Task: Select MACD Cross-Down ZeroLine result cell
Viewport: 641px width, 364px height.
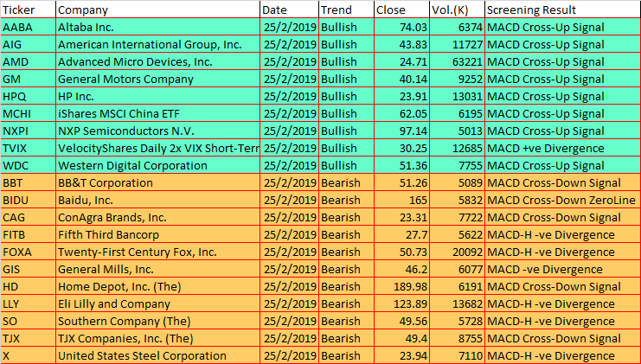Action: (563, 200)
